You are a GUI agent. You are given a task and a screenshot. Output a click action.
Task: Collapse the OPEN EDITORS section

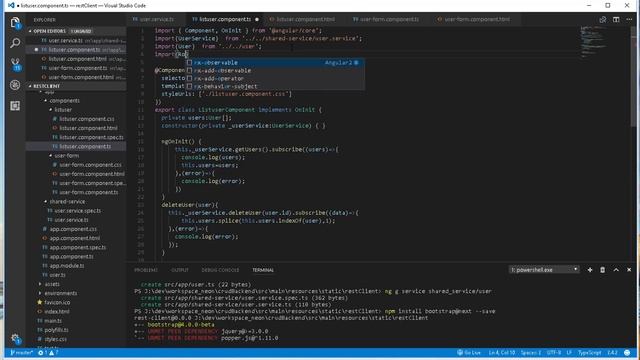[49, 31]
